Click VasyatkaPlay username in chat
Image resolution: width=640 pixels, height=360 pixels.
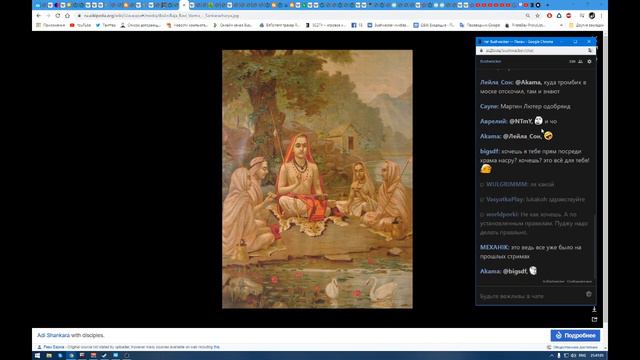click(x=505, y=200)
